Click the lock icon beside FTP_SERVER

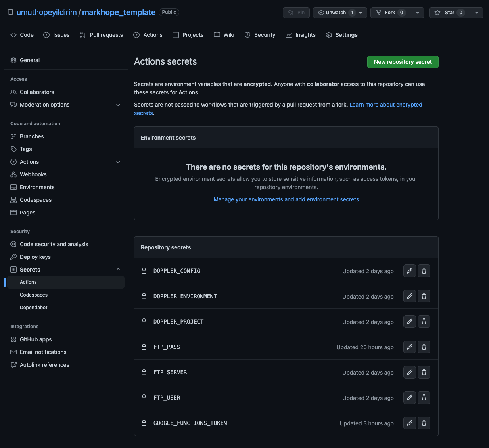[144, 372]
